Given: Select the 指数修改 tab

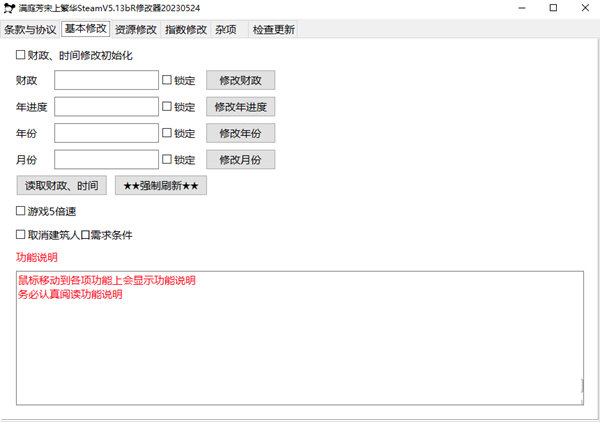Looking at the screenshot, I should (185, 29).
